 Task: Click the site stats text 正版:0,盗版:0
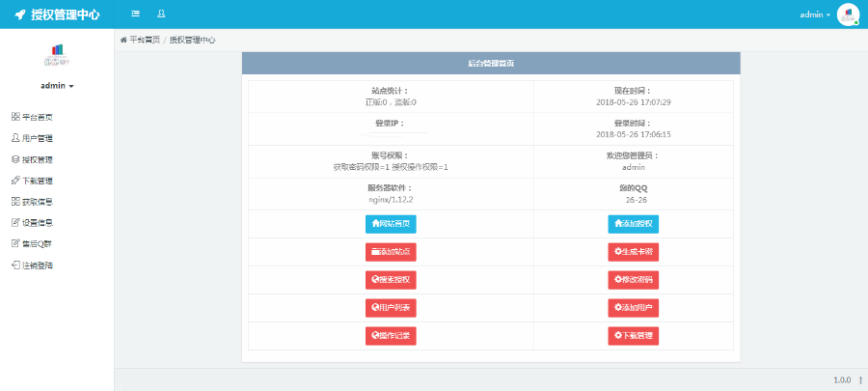[x=391, y=102]
